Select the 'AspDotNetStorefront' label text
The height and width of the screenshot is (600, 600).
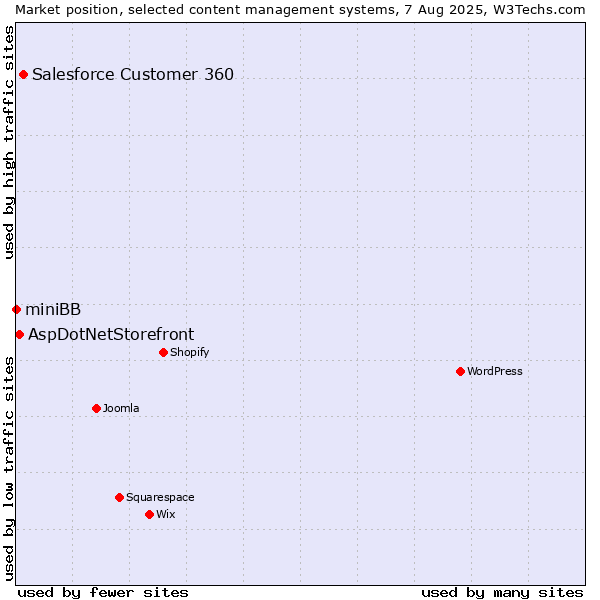111,335
